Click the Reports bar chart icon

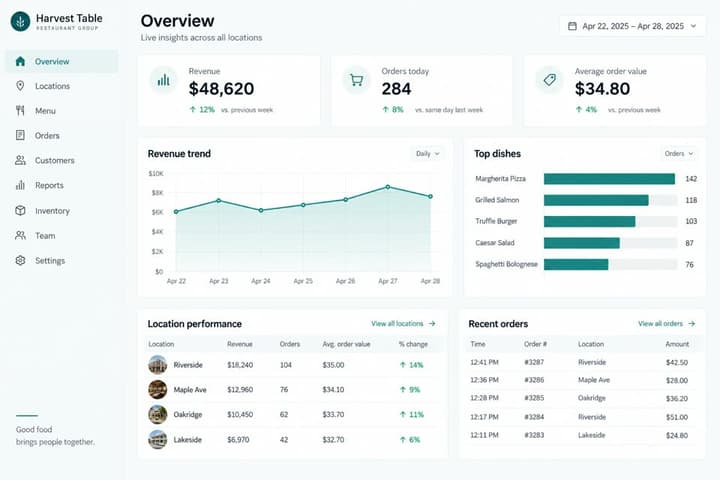coord(20,185)
